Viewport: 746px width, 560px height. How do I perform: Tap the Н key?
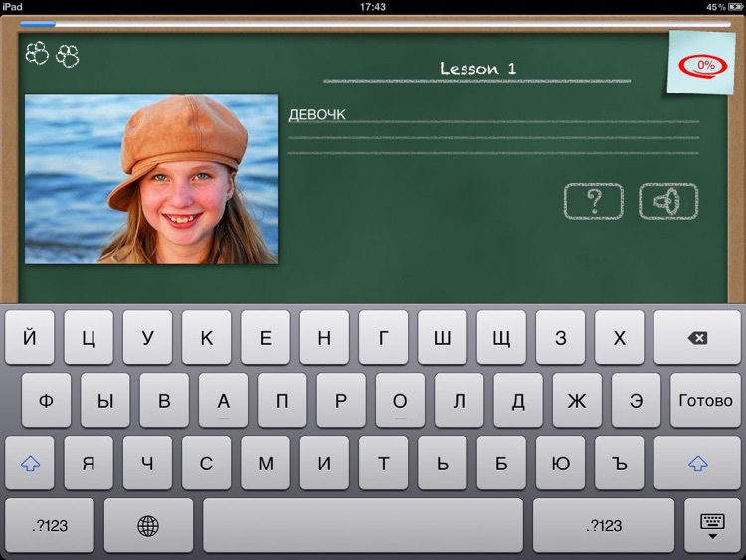[324, 338]
